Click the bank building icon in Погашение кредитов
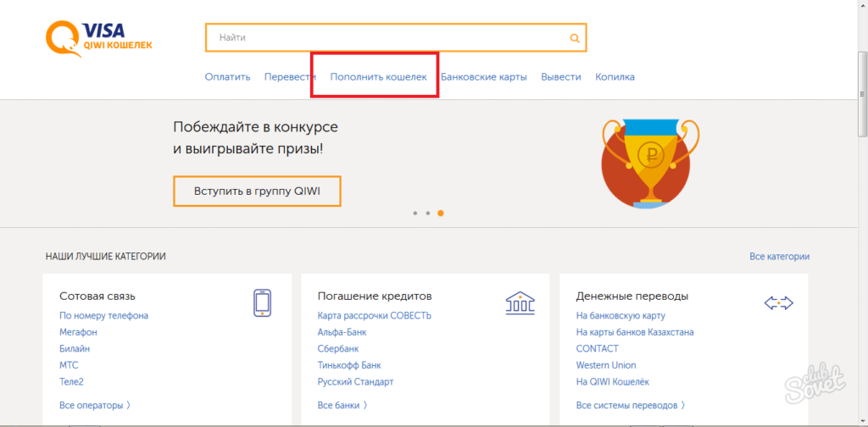This screenshot has height=427, width=868. click(x=520, y=303)
